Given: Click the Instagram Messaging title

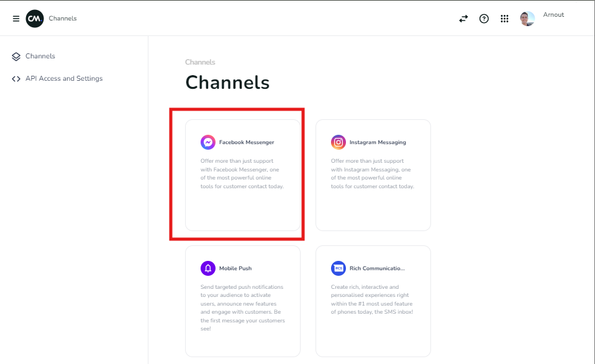Looking at the screenshot, I should click(x=378, y=142).
